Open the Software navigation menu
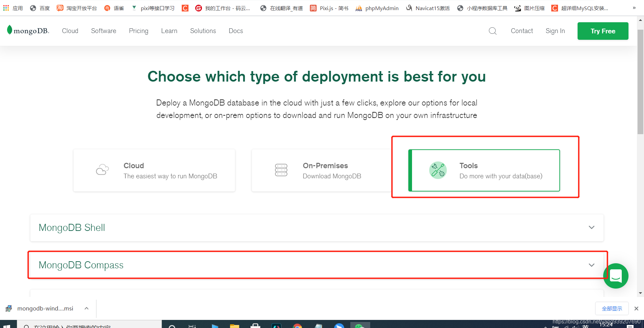Image resolution: width=644 pixels, height=328 pixels. tap(104, 31)
